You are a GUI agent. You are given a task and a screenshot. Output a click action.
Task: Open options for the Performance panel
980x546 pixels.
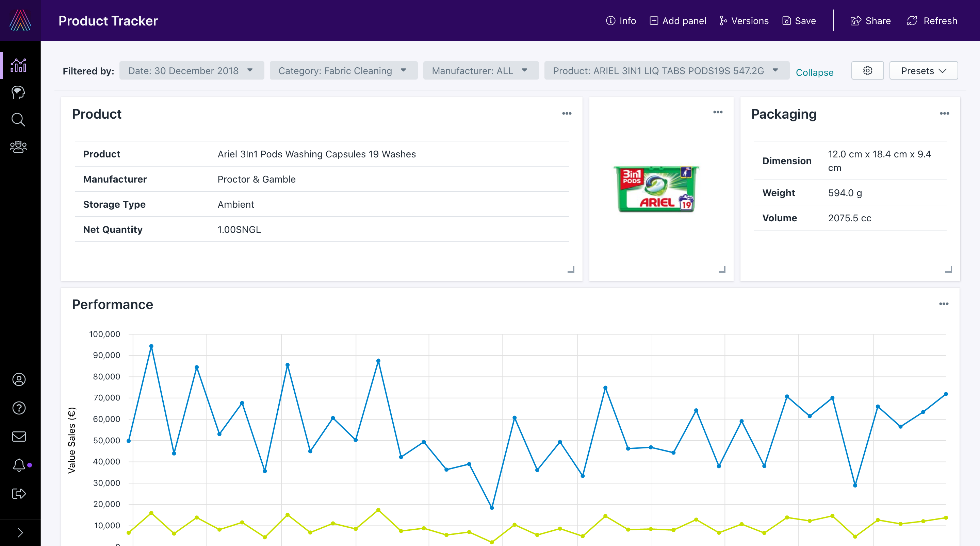pyautogui.click(x=945, y=303)
